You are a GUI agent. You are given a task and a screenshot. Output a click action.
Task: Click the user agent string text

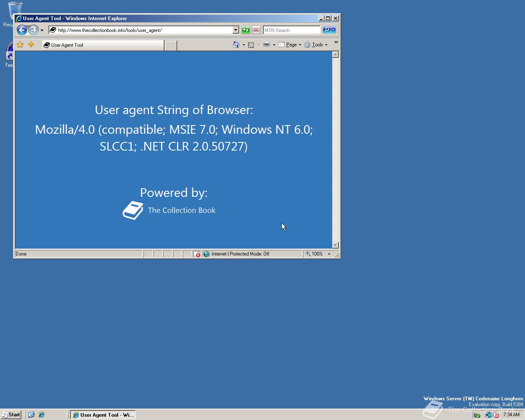click(174, 138)
